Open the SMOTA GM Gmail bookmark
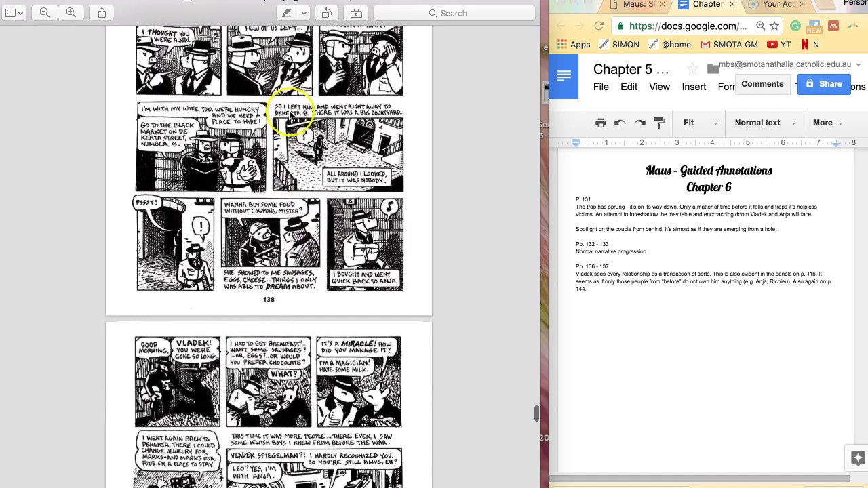This screenshot has width=868, height=488. pyautogui.click(x=729, y=44)
